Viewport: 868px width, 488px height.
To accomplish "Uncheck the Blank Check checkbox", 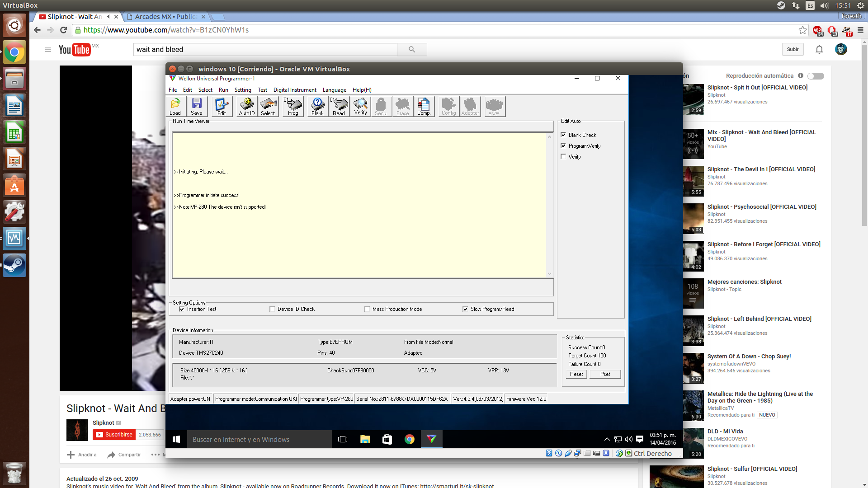I will tap(563, 135).
